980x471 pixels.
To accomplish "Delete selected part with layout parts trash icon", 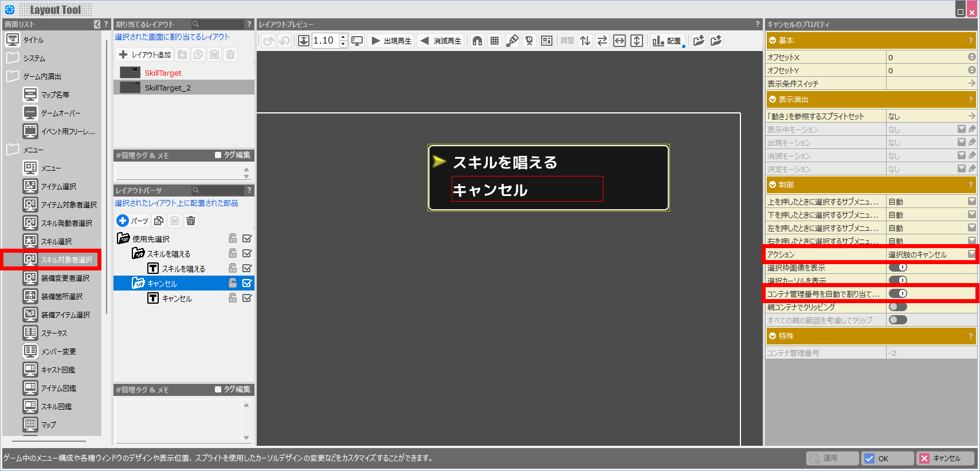I will [x=191, y=221].
